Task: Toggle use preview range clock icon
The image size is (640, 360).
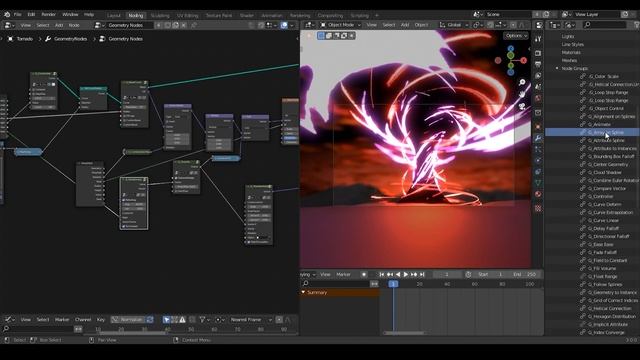Action: [468, 274]
